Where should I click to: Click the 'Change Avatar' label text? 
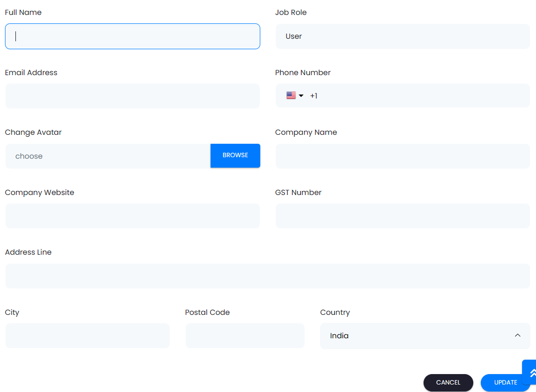click(x=33, y=132)
